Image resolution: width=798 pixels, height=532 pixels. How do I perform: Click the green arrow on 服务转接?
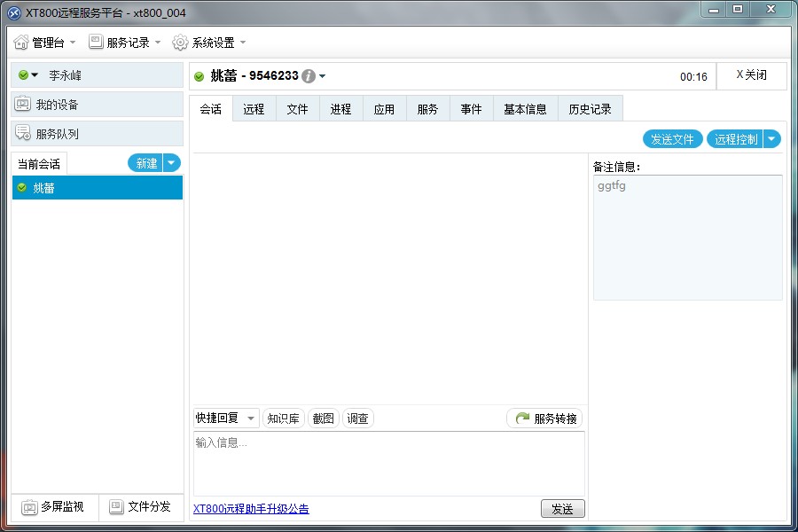(x=522, y=418)
